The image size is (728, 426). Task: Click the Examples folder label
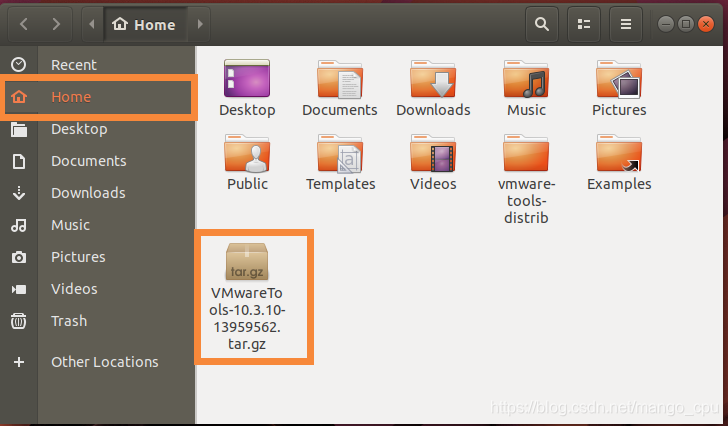[619, 184]
